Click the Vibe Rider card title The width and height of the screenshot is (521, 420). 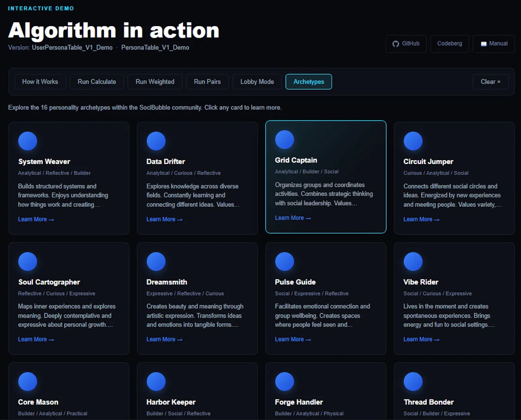421,282
